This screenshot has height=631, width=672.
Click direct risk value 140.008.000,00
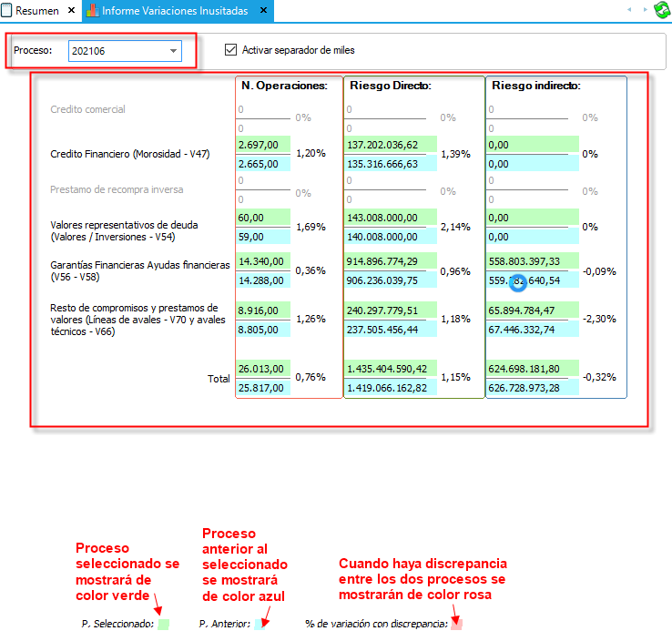(x=391, y=237)
